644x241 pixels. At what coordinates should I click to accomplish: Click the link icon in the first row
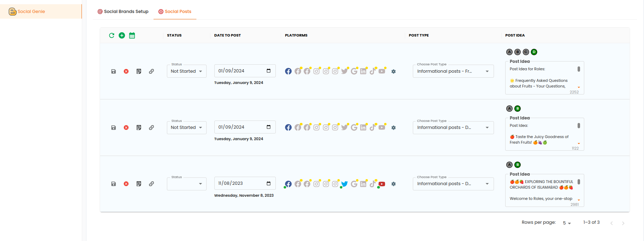click(x=151, y=71)
